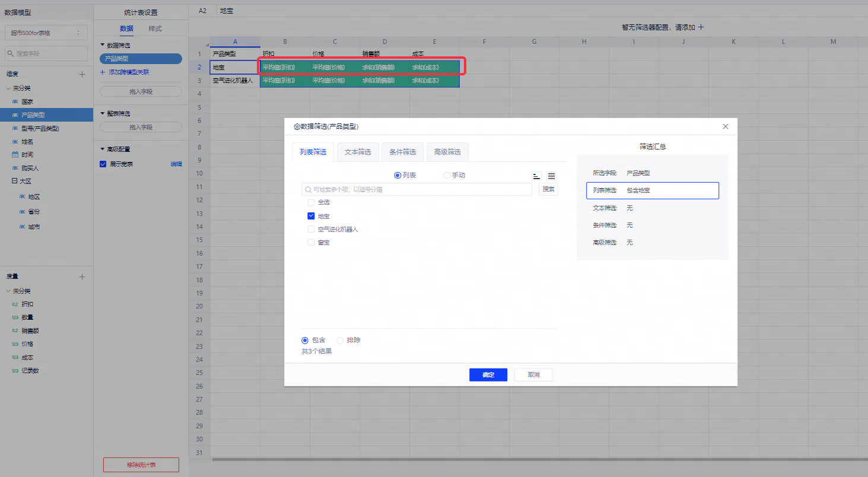Switch to the 条件筛选 tab
This screenshot has height=477, width=868.
(x=402, y=152)
